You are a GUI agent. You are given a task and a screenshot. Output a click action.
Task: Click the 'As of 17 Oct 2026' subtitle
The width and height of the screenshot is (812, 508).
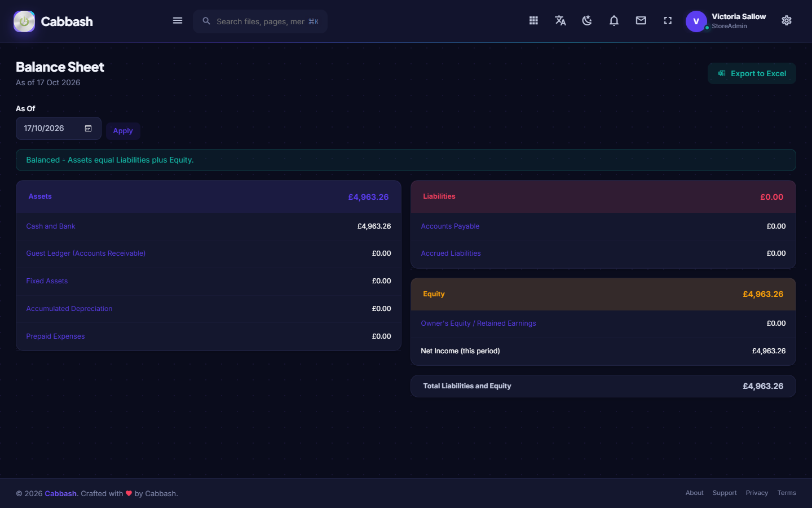point(48,82)
